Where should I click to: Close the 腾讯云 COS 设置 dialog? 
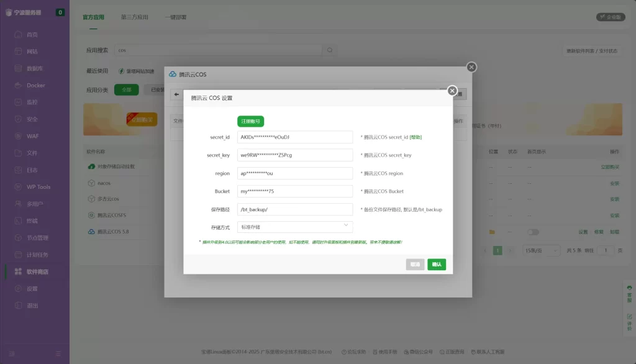[452, 91]
